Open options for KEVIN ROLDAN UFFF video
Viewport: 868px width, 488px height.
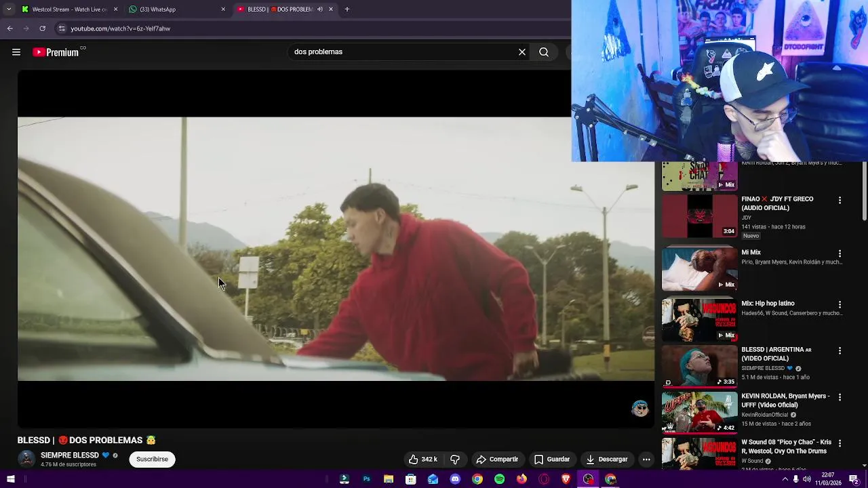click(840, 396)
